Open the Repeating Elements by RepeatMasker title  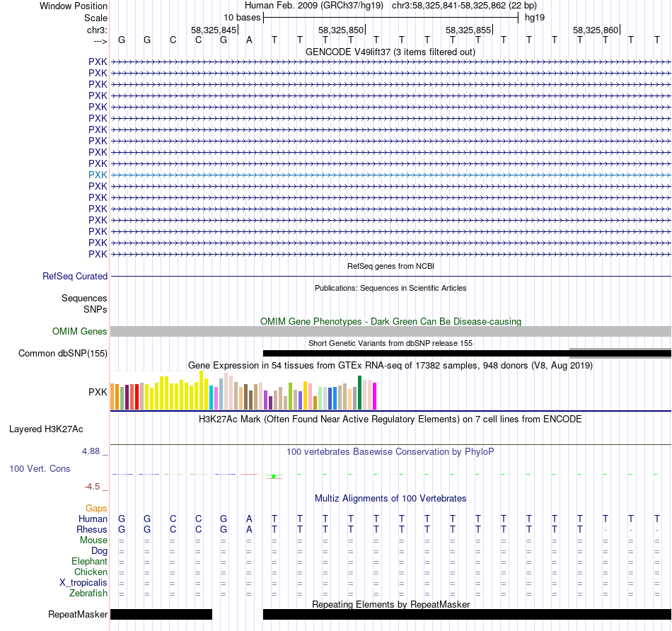390,604
